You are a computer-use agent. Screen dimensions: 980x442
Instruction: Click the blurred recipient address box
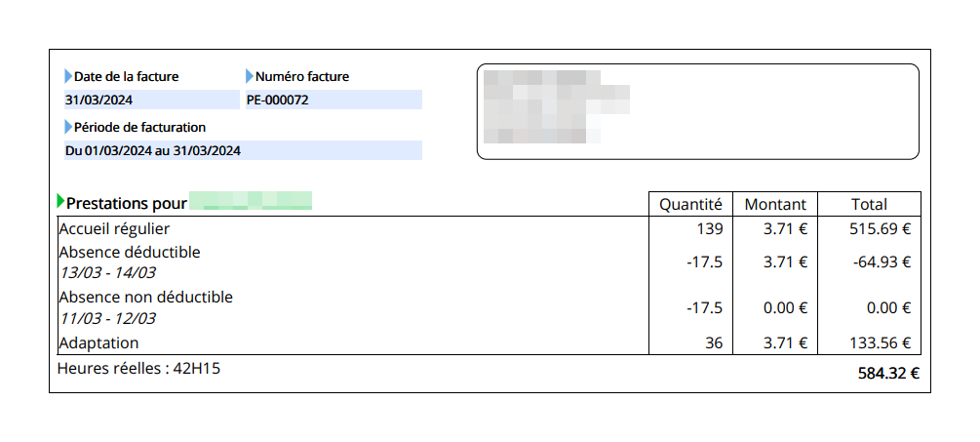click(698, 112)
